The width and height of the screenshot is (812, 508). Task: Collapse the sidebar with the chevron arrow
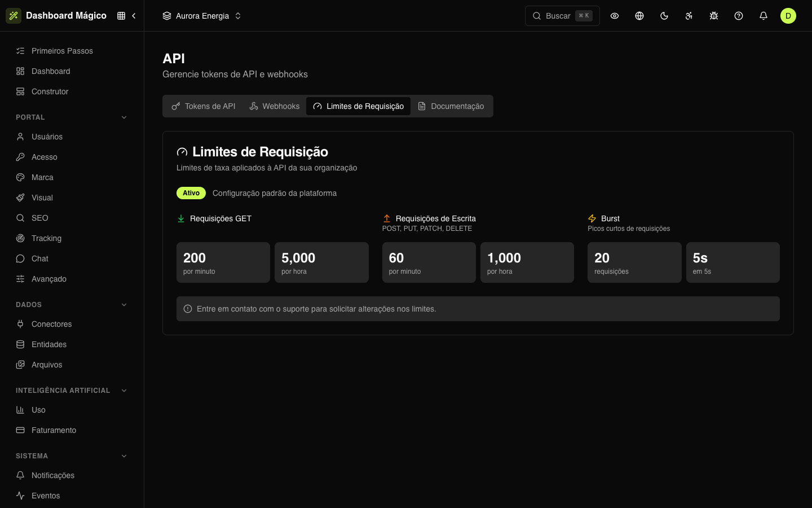(134, 16)
